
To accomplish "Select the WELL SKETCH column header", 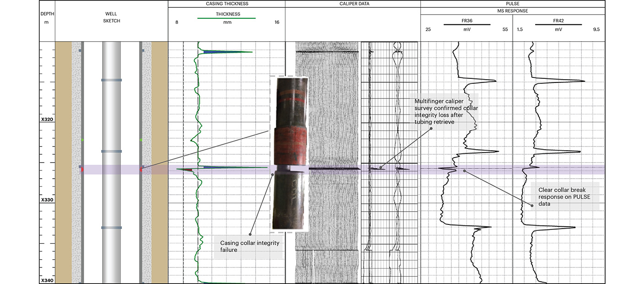I will [111, 17].
